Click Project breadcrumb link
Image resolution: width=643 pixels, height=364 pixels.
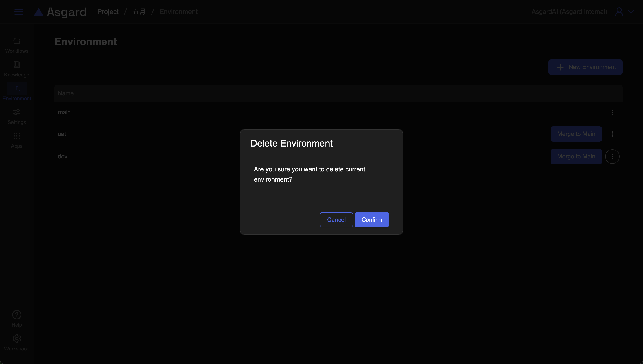tap(108, 12)
